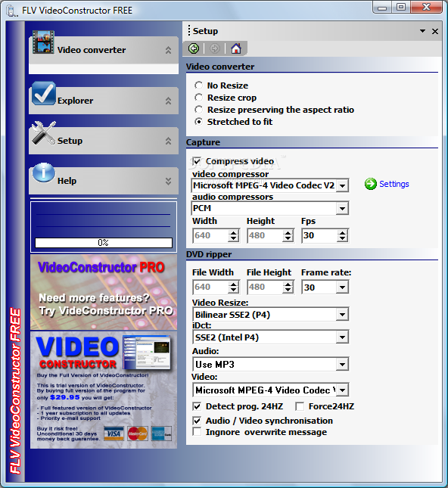Close the Setup panel with X
Viewport: 448px width, 488px height.
tap(435, 32)
